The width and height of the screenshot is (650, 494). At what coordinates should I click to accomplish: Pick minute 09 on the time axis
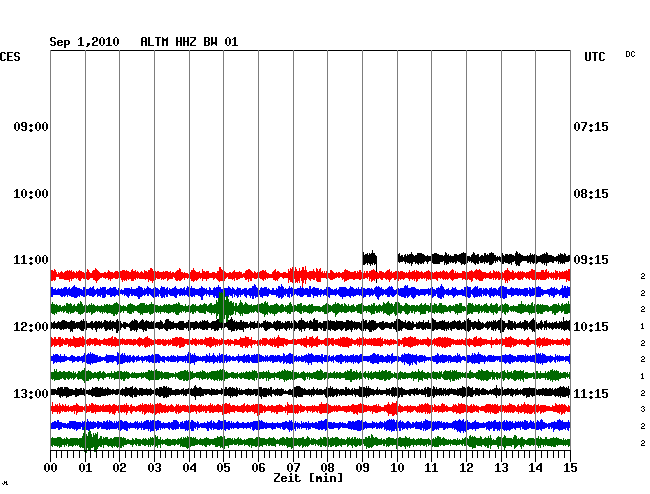click(362, 467)
